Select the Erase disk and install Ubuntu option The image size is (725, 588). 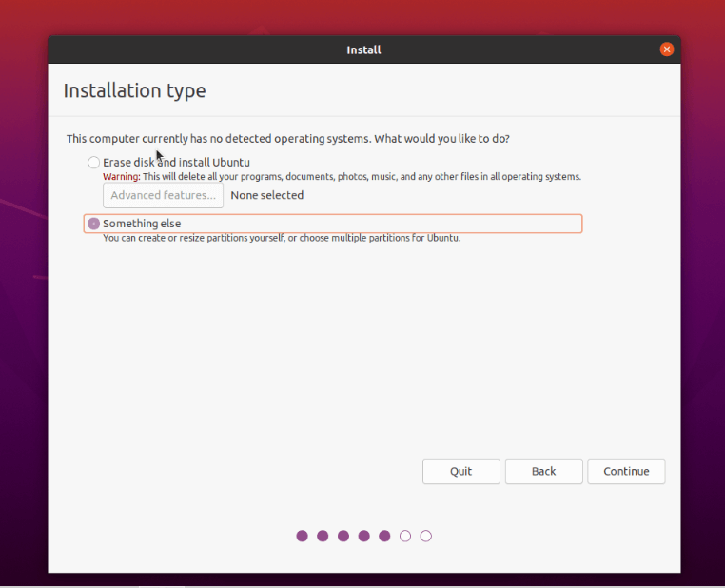click(93, 163)
